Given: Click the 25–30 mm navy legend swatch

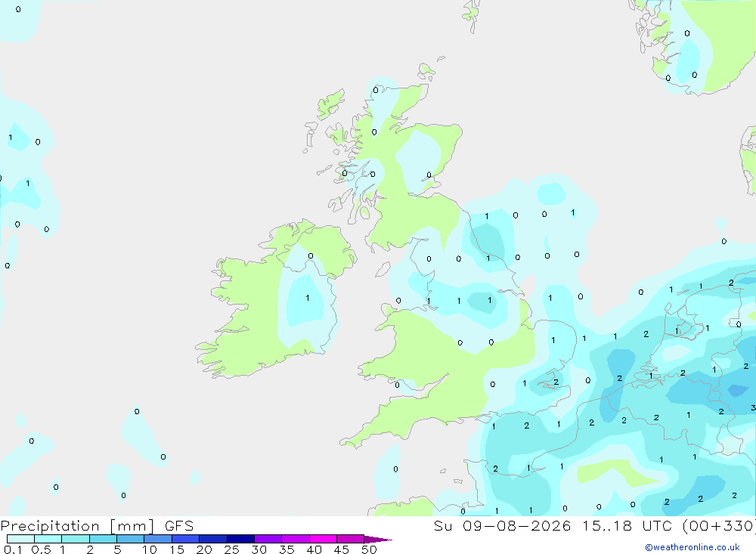Looking at the screenshot, I should [240, 539].
